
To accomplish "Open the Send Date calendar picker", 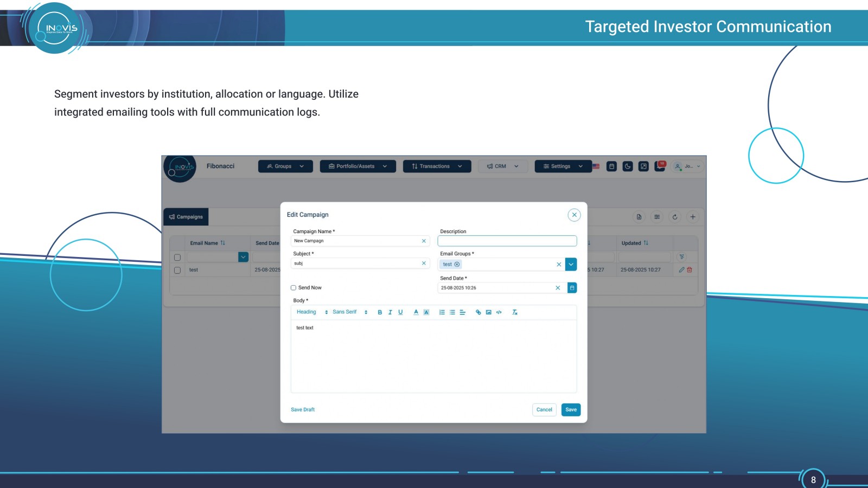I will point(572,288).
